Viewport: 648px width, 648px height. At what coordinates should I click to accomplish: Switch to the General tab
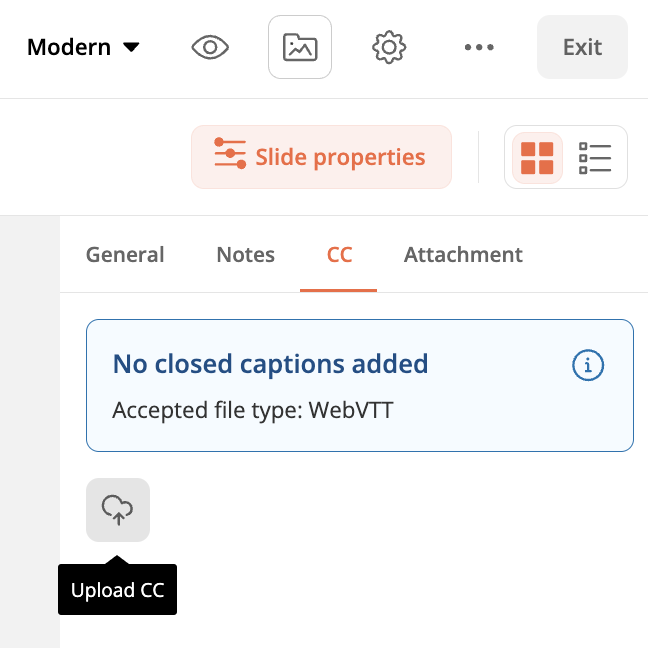click(125, 255)
